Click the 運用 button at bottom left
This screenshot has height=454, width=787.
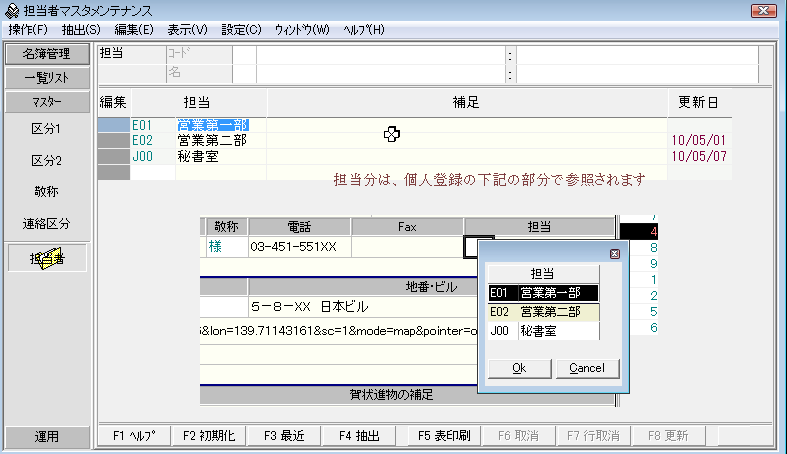click(x=47, y=436)
